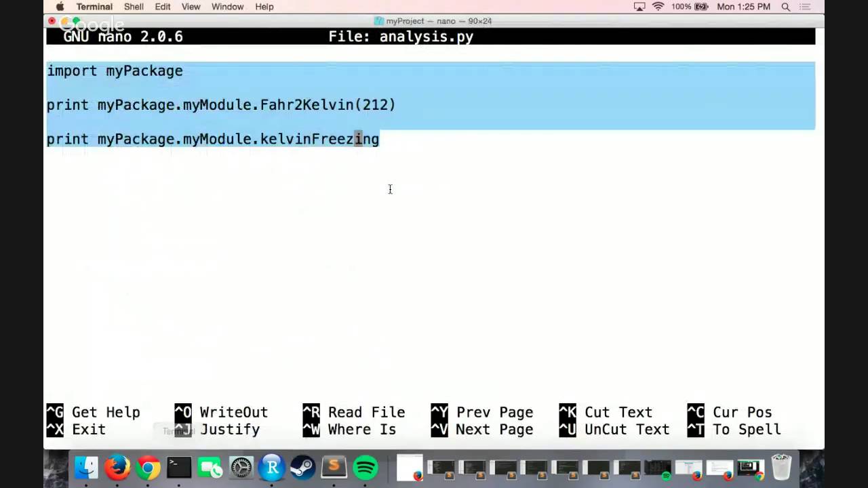The image size is (868, 488).
Task: Click the '^R Read File' shortcut label
Action: point(353,412)
